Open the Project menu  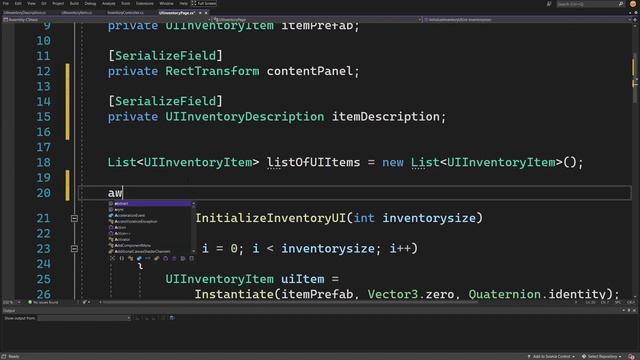tap(58, 3)
